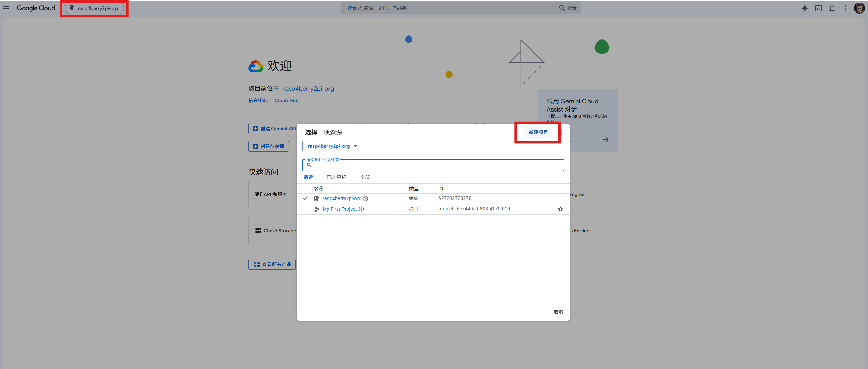This screenshot has width=868, height=369.
Task: Click the ID column header
Action: click(440, 189)
